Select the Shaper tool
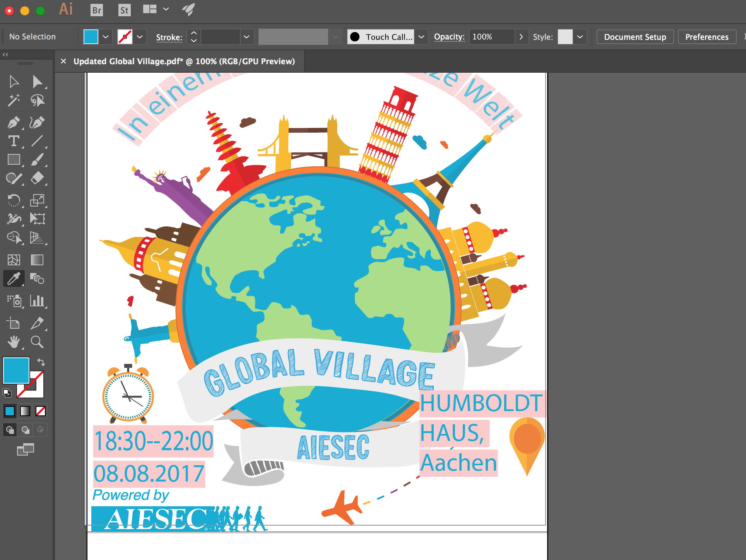Viewport: 746px width, 560px height. pyautogui.click(x=14, y=178)
